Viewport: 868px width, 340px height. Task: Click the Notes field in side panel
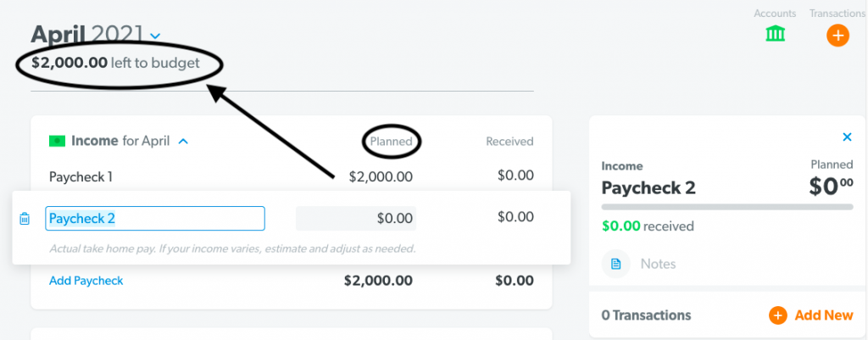pos(727,264)
